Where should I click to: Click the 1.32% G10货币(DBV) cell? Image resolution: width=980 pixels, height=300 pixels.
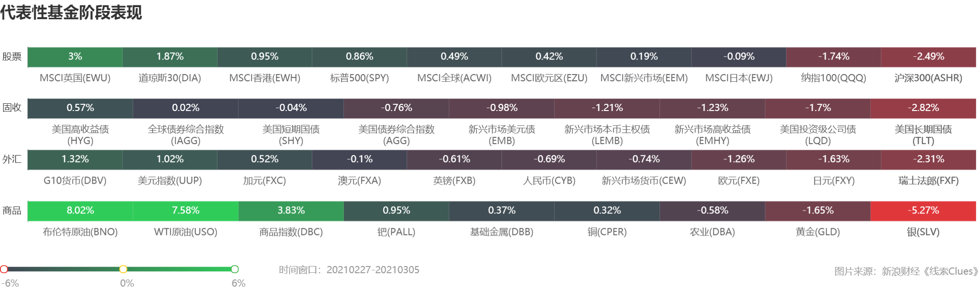[75, 159]
